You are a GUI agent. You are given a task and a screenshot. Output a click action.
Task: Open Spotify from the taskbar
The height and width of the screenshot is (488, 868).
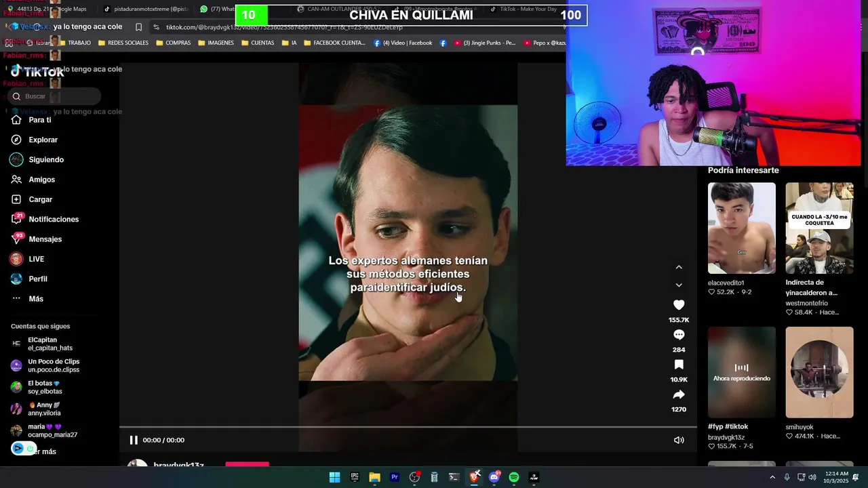(514, 477)
